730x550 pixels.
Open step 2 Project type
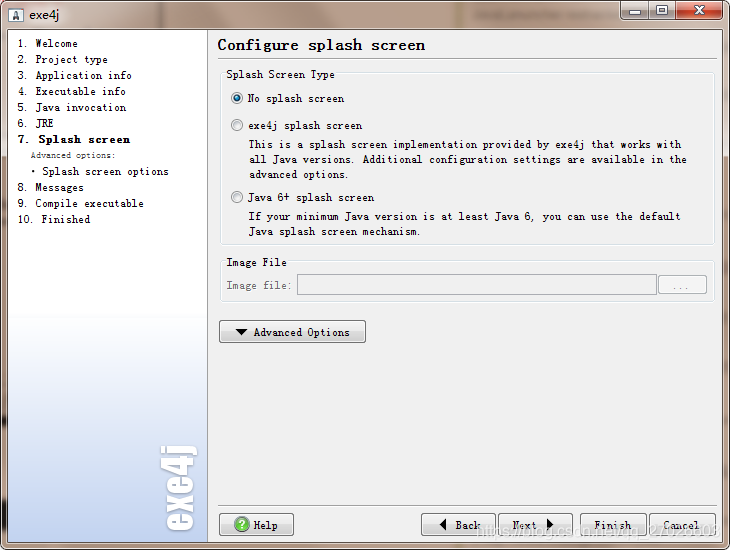coord(63,59)
